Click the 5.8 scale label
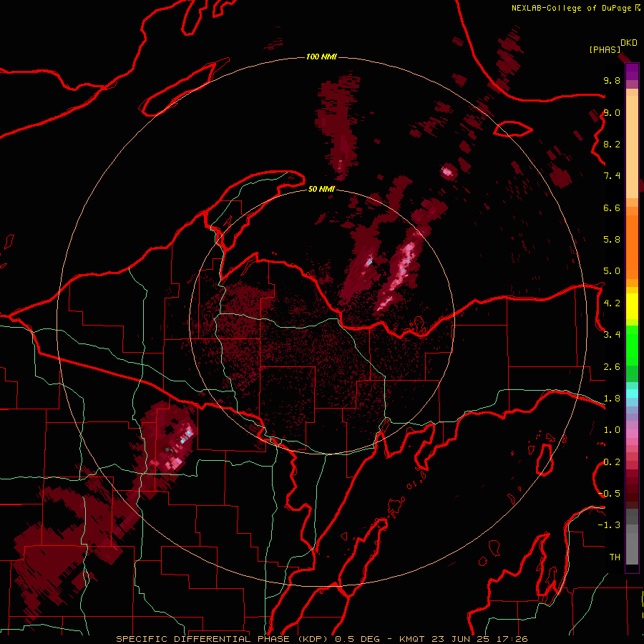This screenshot has height=644, width=644. [x=612, y=240]
